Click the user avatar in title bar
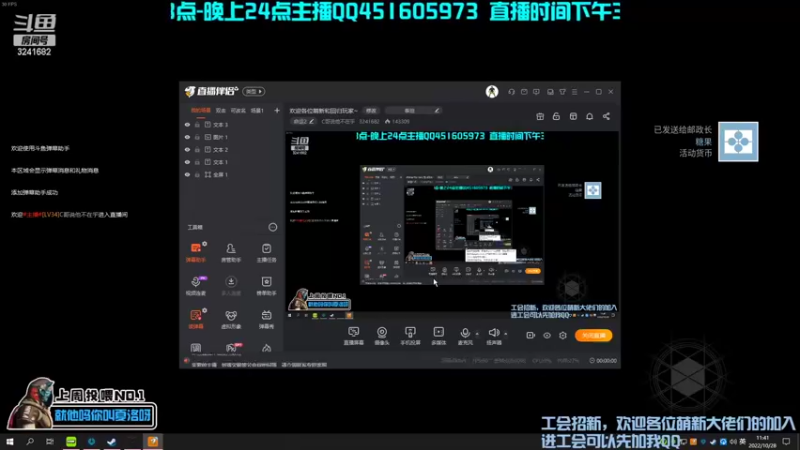This screenshot has height=450, width=800. (492, 91)
